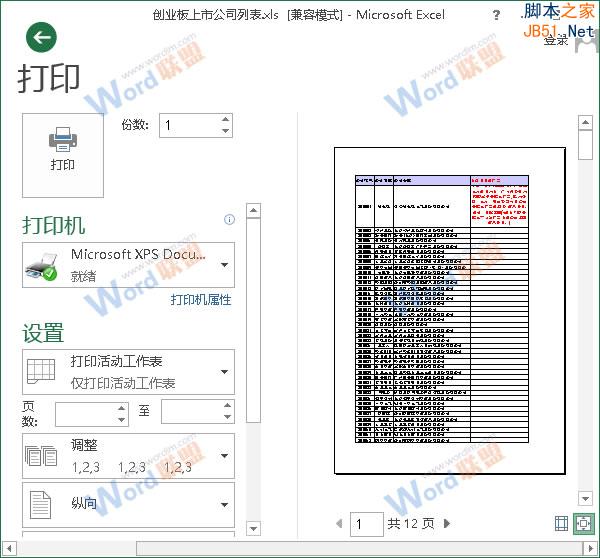
Task: Click the portrait page orientation icon
Action: coord(41,505)
